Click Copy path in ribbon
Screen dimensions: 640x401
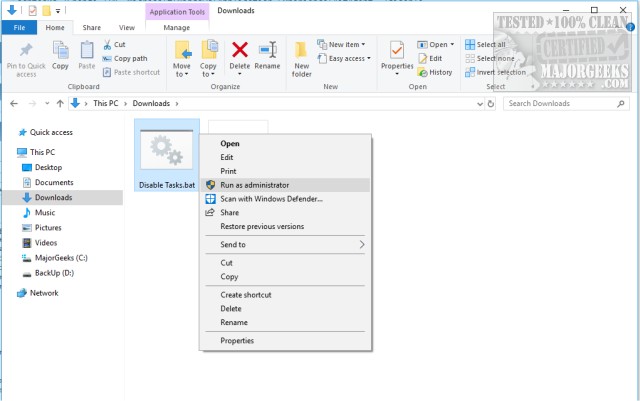pyautogui.click(x=124, y=58)
